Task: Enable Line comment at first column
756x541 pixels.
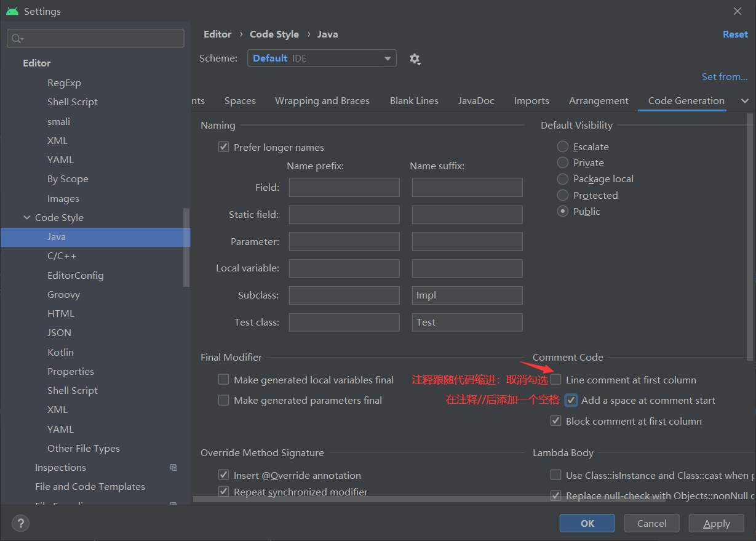Action: [556, 380]
